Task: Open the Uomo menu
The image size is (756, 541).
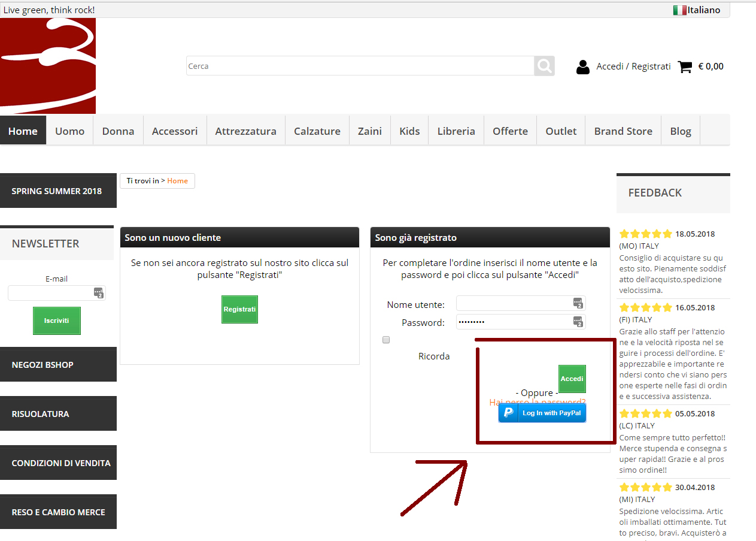Action: [x=70, y=131]
